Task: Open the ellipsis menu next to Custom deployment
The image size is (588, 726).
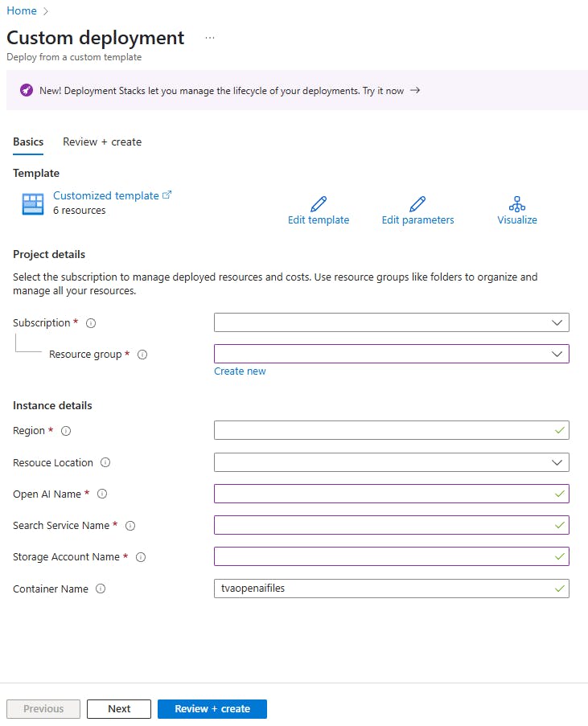Action: [210, 38]
